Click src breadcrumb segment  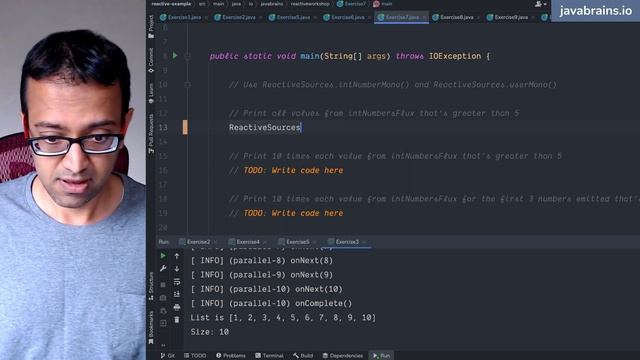(202, 4)
